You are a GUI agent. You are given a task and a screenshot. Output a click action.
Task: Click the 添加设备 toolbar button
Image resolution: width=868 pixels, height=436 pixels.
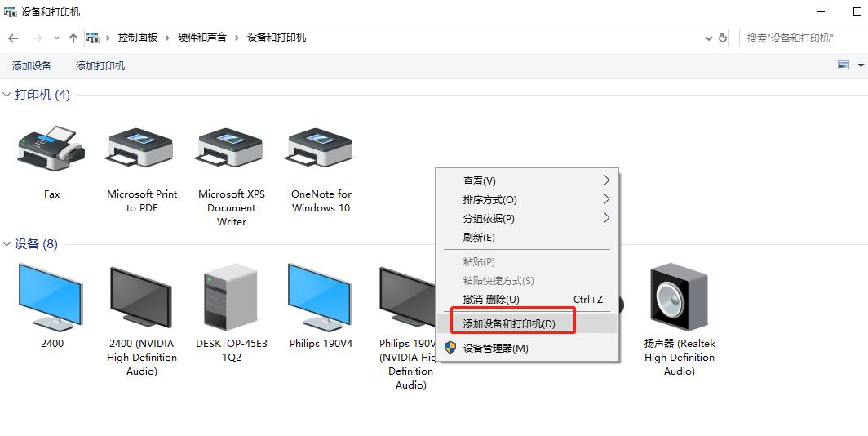point(32,65)
